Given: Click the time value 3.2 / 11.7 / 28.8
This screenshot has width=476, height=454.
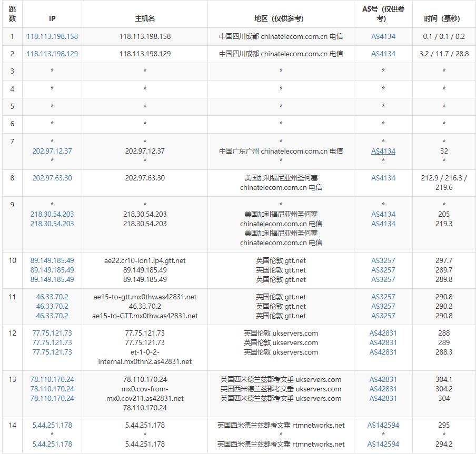Looking at the screenshot, I should [444, 54].
